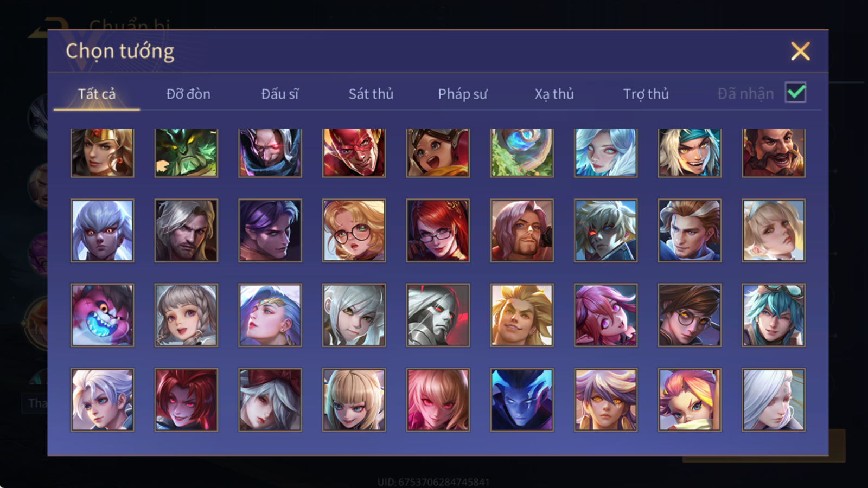The height and width of the screenshot is (488, 868).
Task: Pick the blonde girl with round glasses
Action: (354, 230)
